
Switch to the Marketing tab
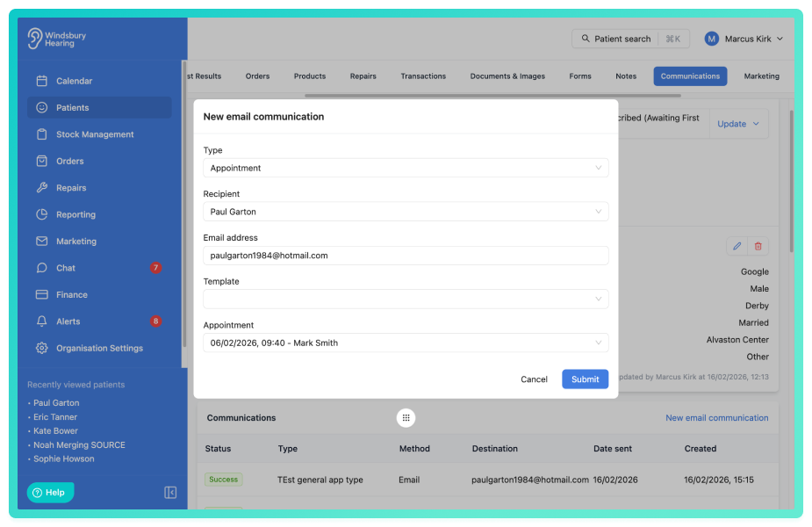click(x=761, y=76)
